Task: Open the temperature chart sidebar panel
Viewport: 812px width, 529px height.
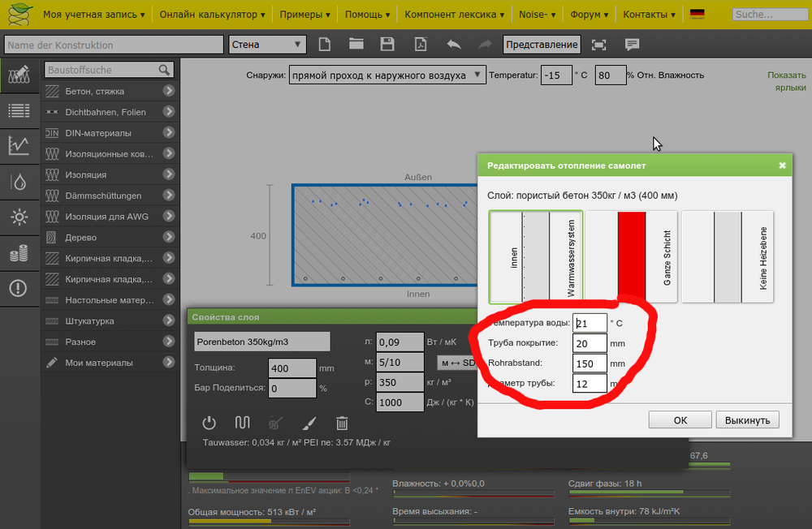Action: click(x=19, y=146)
